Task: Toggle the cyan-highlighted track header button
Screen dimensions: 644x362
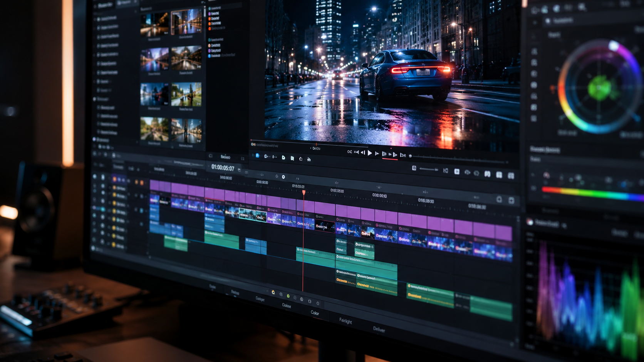Action: click(x=103, y=209)
